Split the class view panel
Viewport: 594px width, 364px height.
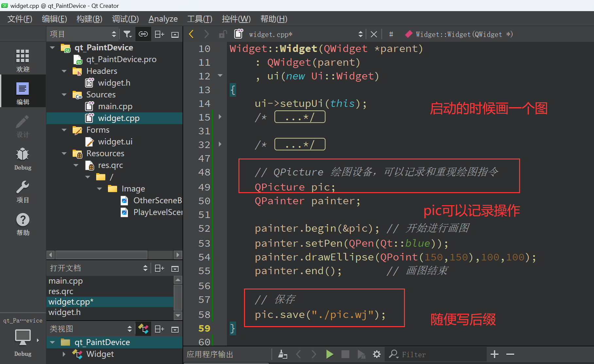[159, 329]
